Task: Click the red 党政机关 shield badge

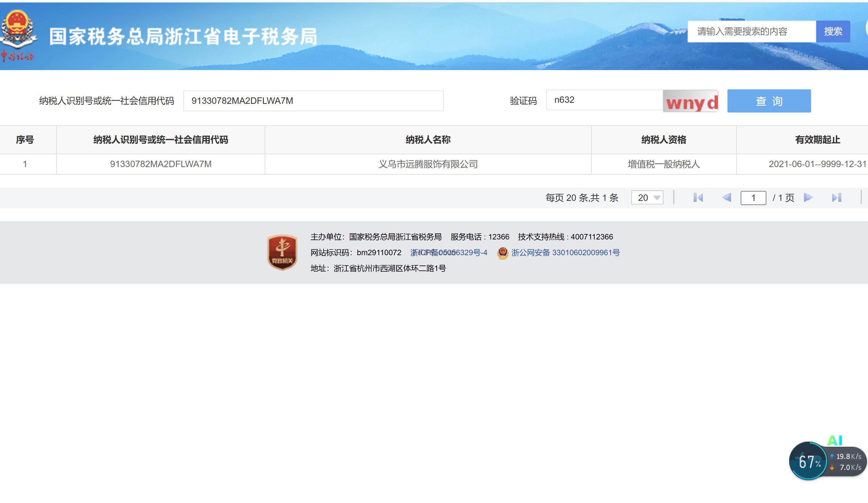Action: (x=282, y=252)
